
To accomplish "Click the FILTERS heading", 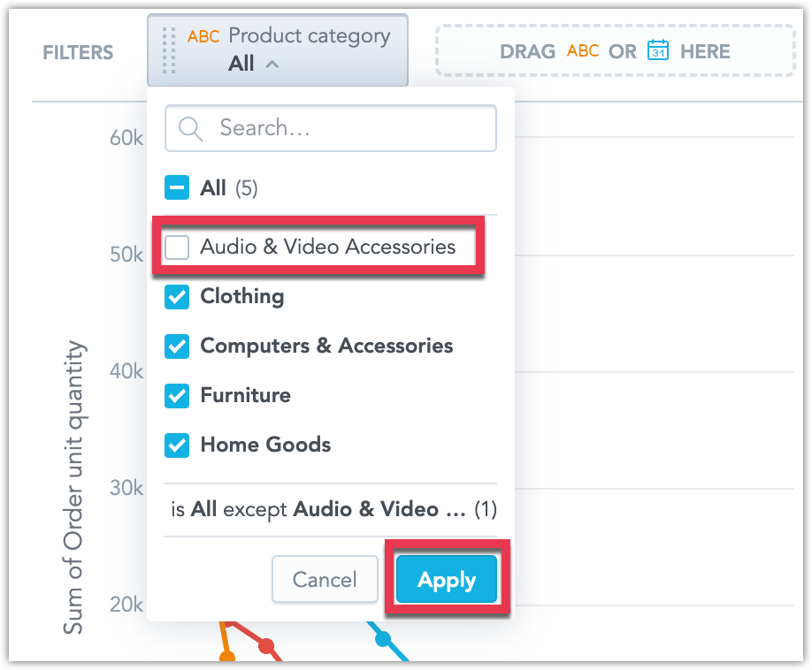I will point(77,52).
